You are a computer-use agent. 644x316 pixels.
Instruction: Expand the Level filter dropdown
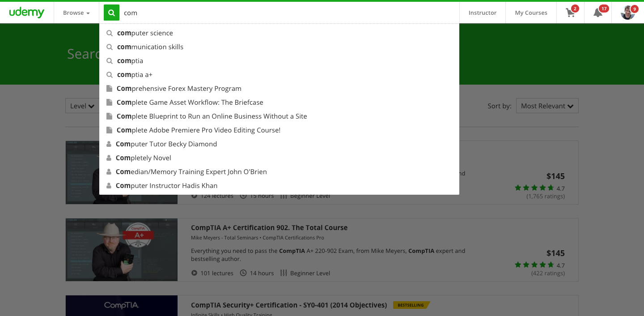click(x=82, y=106)
